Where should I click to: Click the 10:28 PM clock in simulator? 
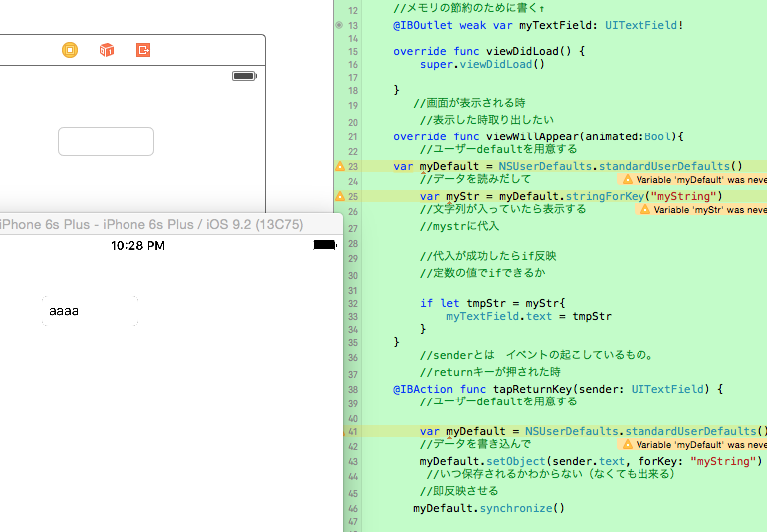pyautogui.click(x=137, y=246)
